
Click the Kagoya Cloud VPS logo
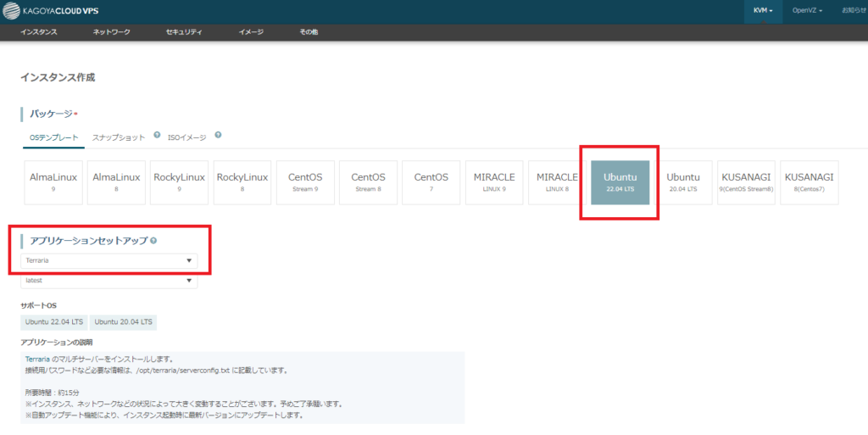[51, 10]
